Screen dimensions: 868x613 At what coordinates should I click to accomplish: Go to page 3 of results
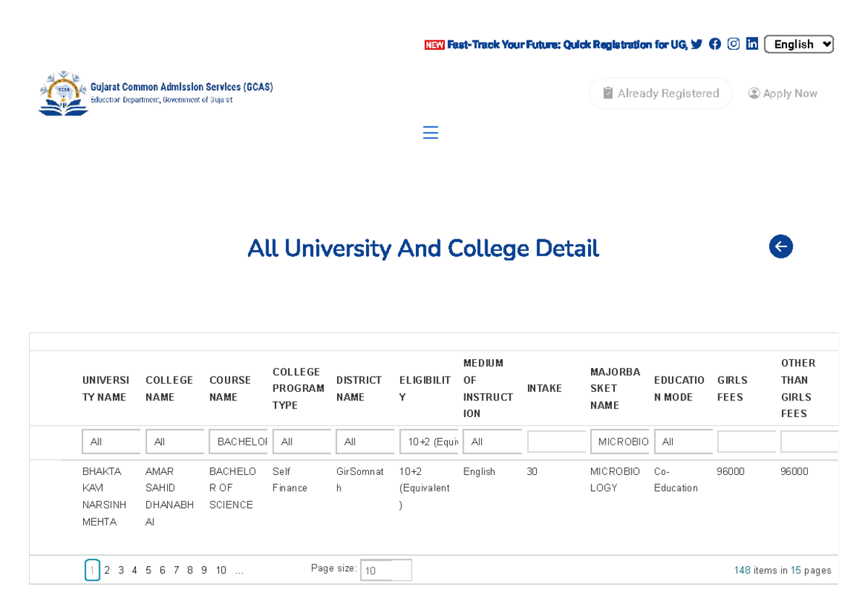[x=121, y=570]
